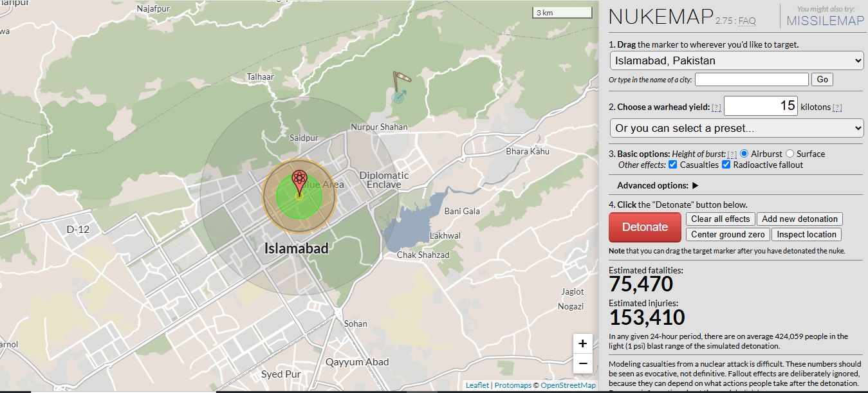Click the Clear all effects button
Viewport: 868px width, 393px height.
click(x=720, y=219)
